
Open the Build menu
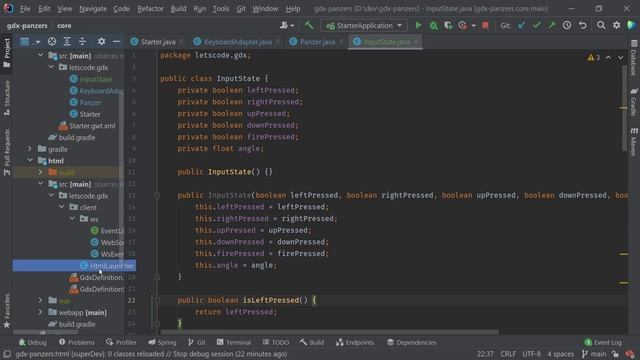coord(178,9)
